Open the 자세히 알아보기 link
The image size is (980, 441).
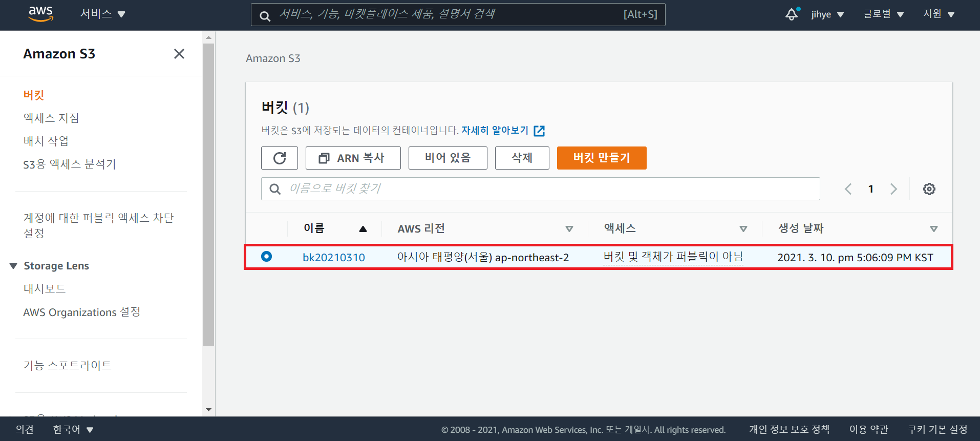click(x=495, y=130)
